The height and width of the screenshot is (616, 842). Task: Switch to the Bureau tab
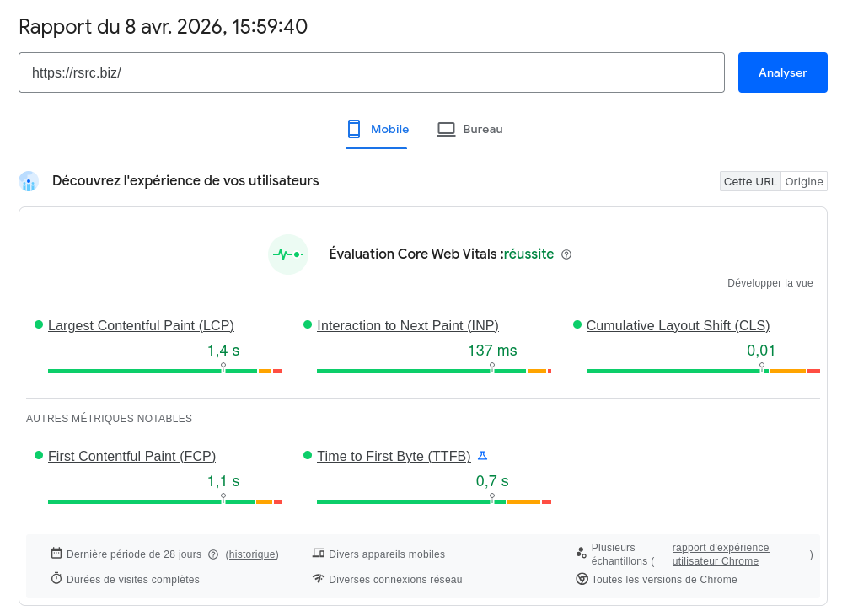click(x=469, y=129)
